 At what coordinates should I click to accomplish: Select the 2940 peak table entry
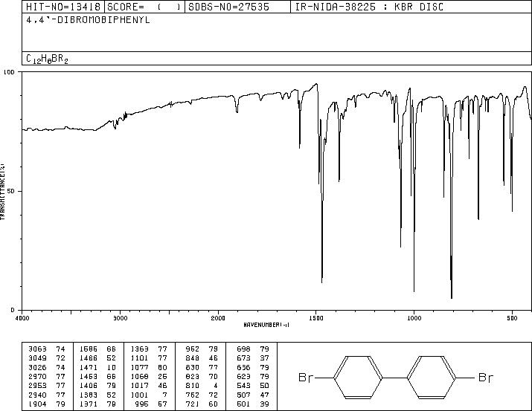click(37, 395)
